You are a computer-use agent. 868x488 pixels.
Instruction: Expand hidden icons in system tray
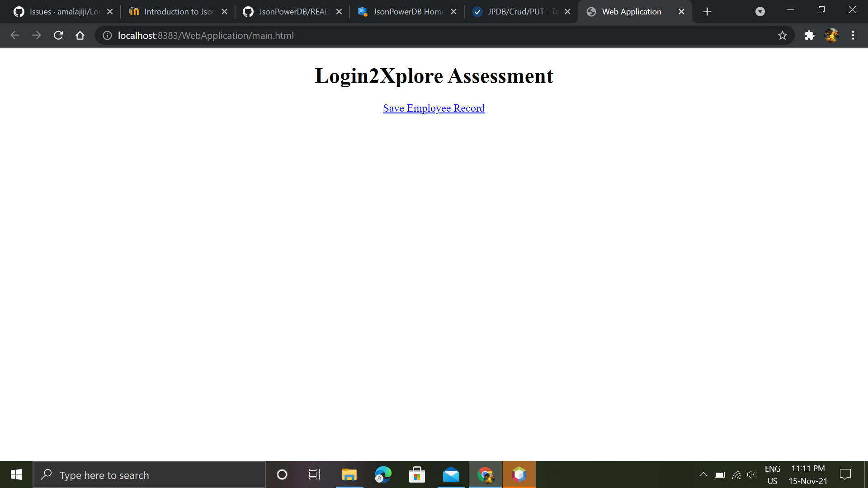click(x=703, y=474)
